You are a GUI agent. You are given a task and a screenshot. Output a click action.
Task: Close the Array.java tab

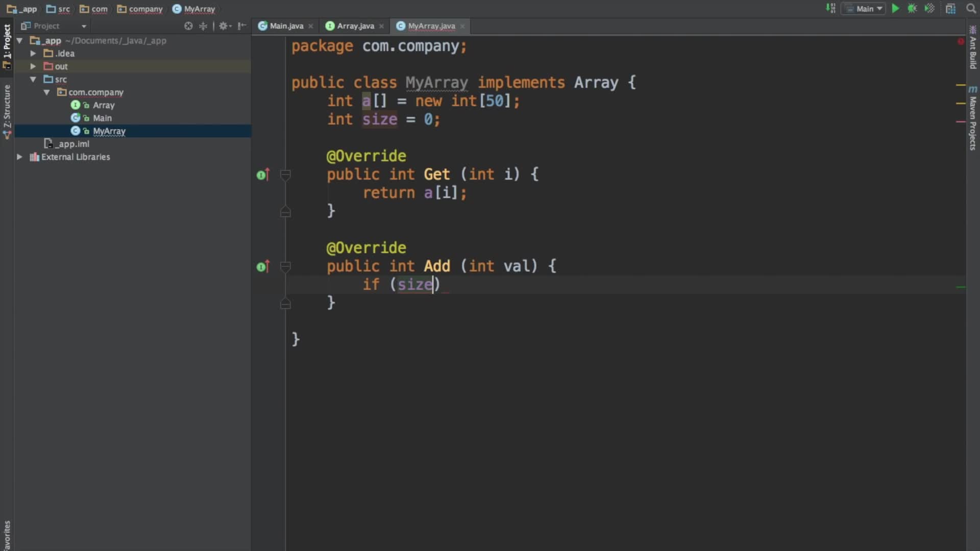381,26
